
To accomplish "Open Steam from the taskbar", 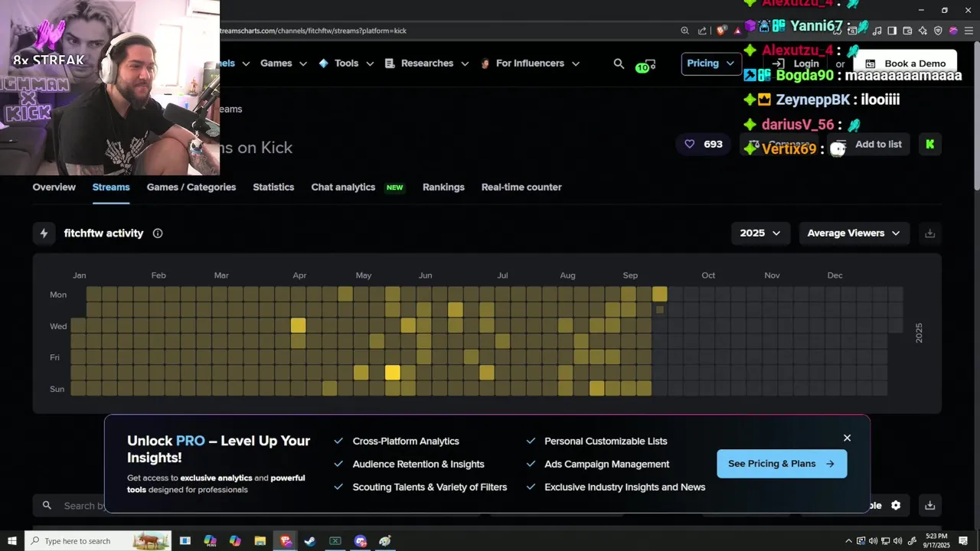I will click(310, 541).
